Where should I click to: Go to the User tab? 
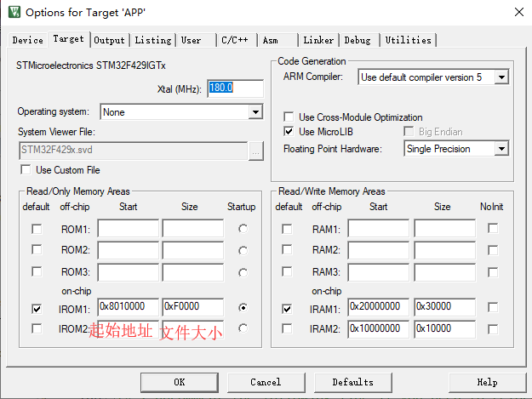[x=196, y=40]
